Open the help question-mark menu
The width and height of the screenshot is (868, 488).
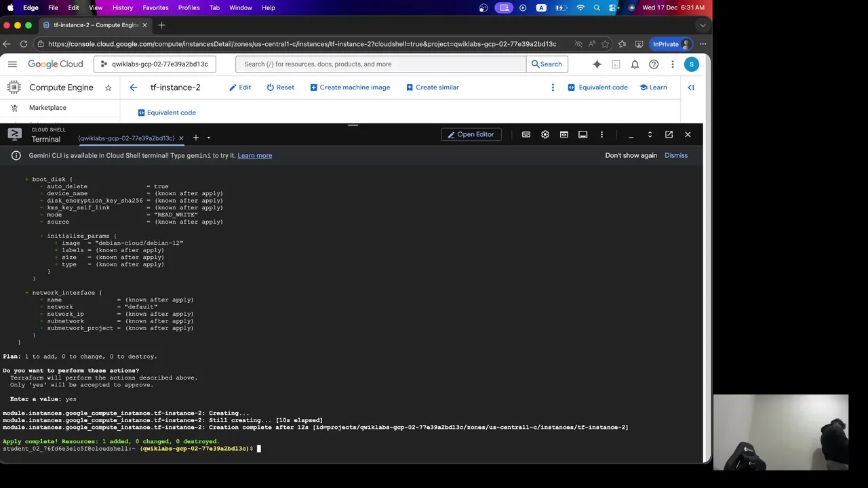tap(654, 64)
